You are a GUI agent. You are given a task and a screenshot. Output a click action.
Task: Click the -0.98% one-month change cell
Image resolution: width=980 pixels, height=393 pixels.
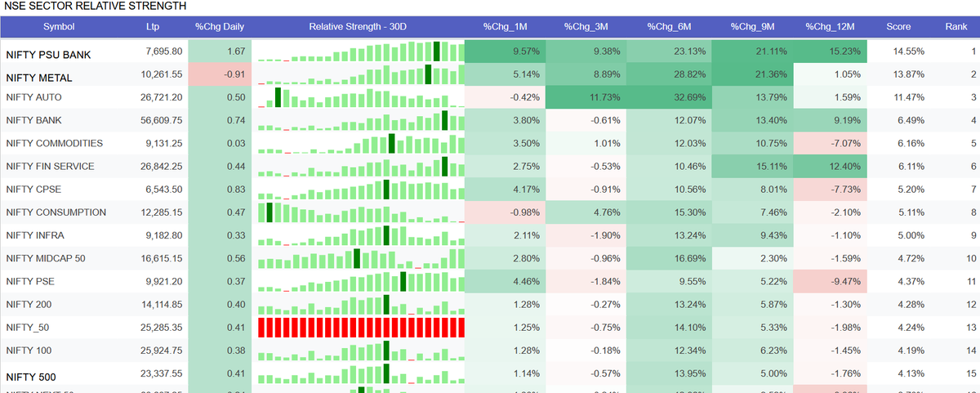pos(505,212)
